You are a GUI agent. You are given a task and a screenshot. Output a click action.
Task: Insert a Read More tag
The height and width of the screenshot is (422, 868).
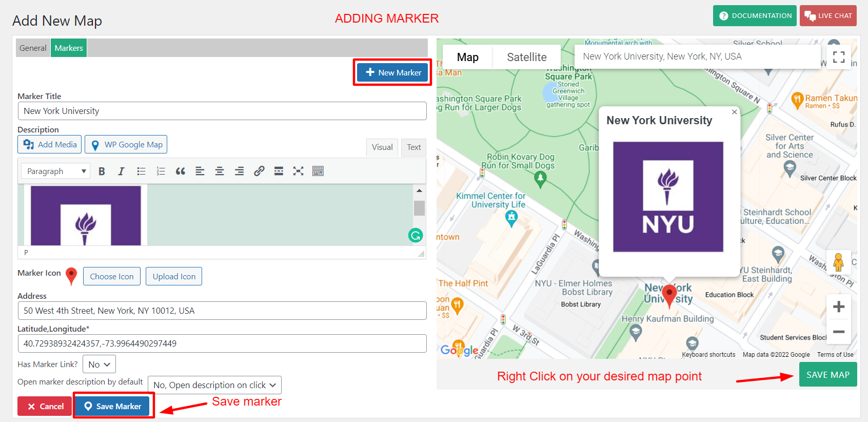point(279,171)
